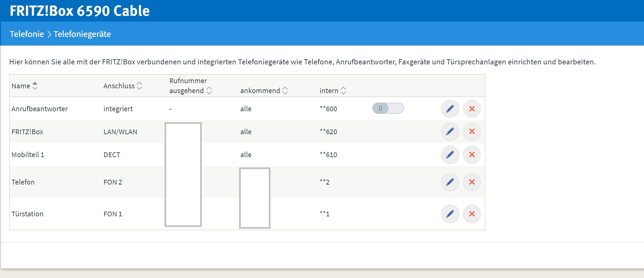Edit the Anrufbeantworter device entry
Viewport: 644px width, 278px height.
pos(450,109)
